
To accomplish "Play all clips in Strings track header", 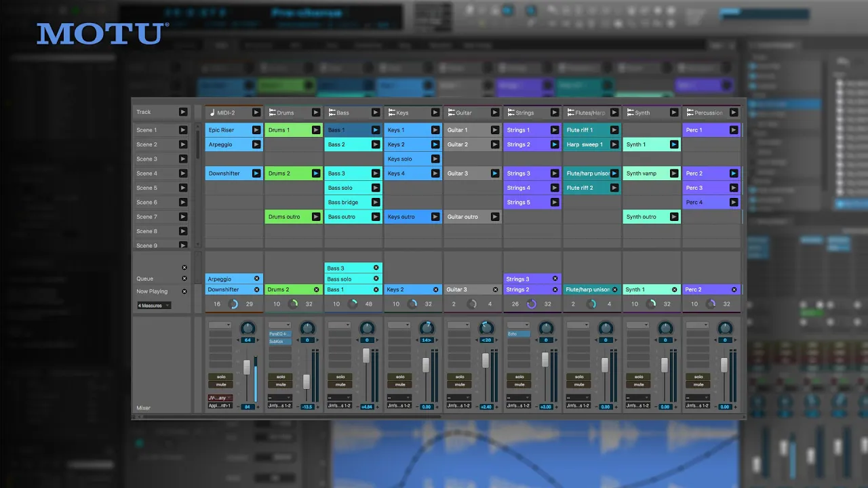I will (555, 113).
